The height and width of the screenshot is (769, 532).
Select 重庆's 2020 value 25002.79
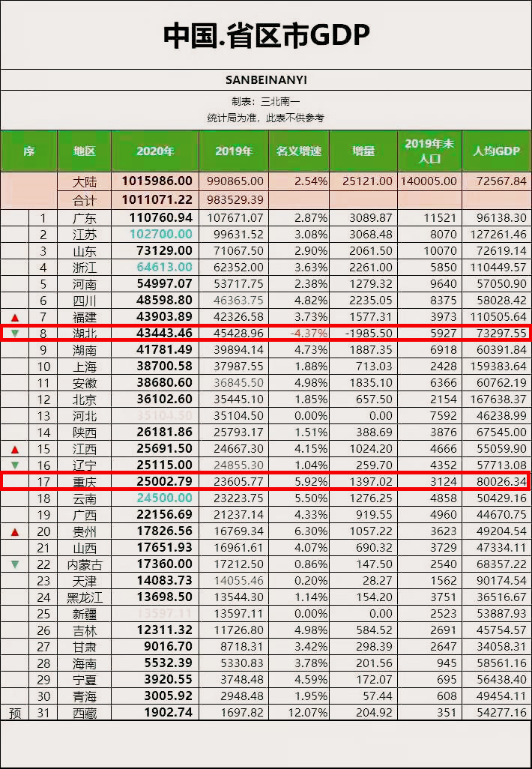[164, 482]
